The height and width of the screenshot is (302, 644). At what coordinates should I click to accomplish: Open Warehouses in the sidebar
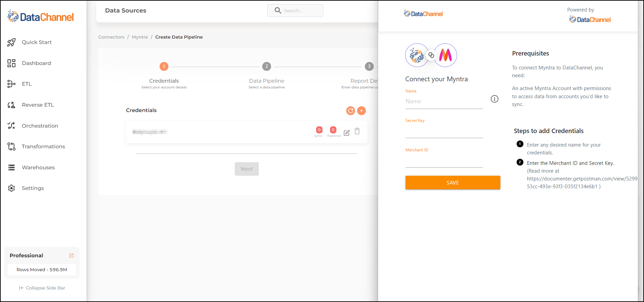[38, 168]
